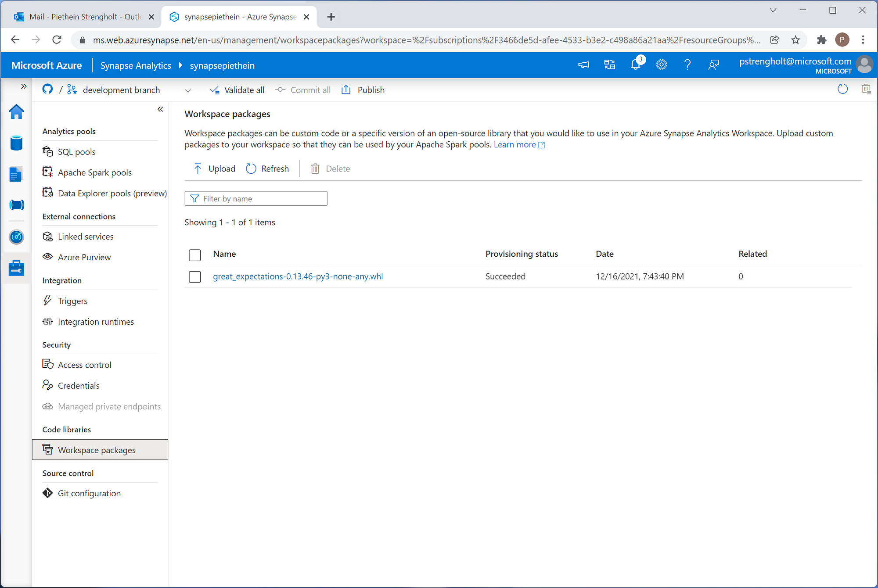Screen dimensions: 878x588
Task: Click the Validate all icon in toolbar
Action: (x=215, y=90)
